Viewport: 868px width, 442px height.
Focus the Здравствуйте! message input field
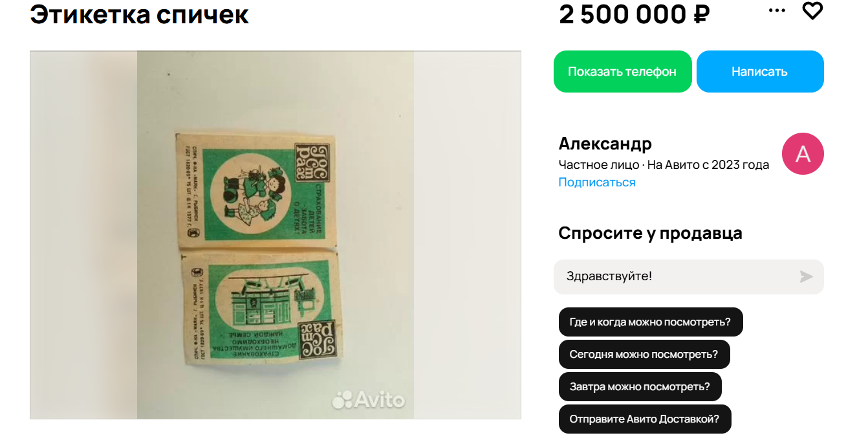click(x=689, y=277)
